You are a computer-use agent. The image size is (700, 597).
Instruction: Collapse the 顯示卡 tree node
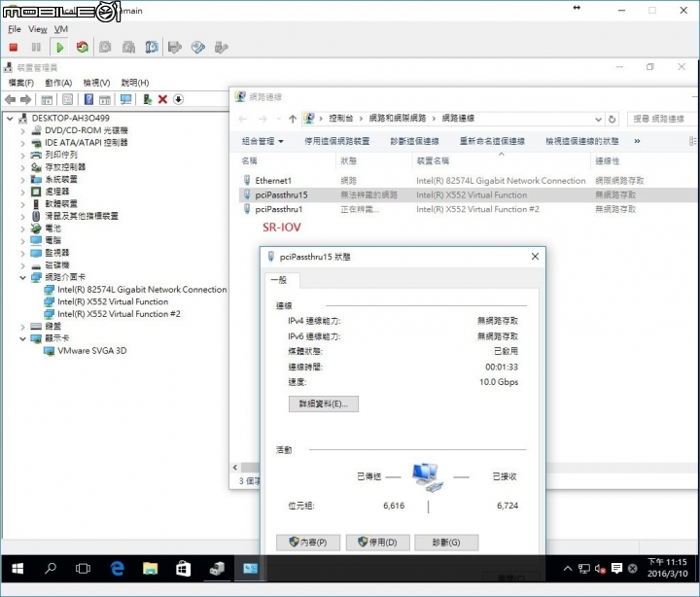click(x=22, y=339)
